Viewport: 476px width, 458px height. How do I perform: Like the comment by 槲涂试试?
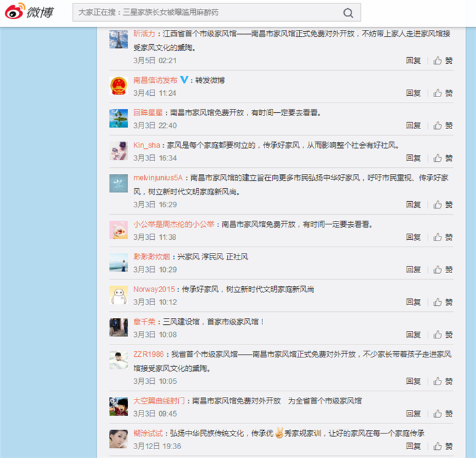443,446
